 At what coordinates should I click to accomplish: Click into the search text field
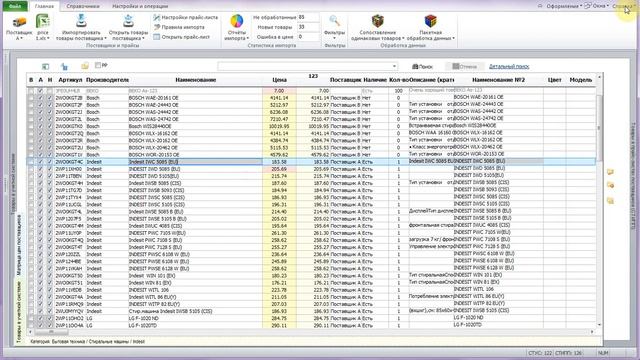tap(304, 66)
